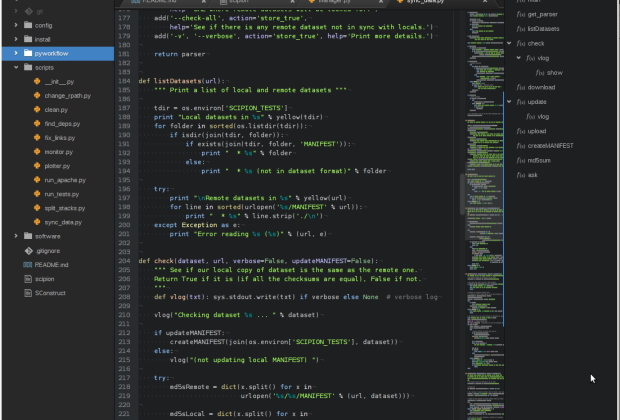The width and height of the screenshot is (620, 420).
Task: Click the pyworkflow folder icon
Action: point(28,53)
